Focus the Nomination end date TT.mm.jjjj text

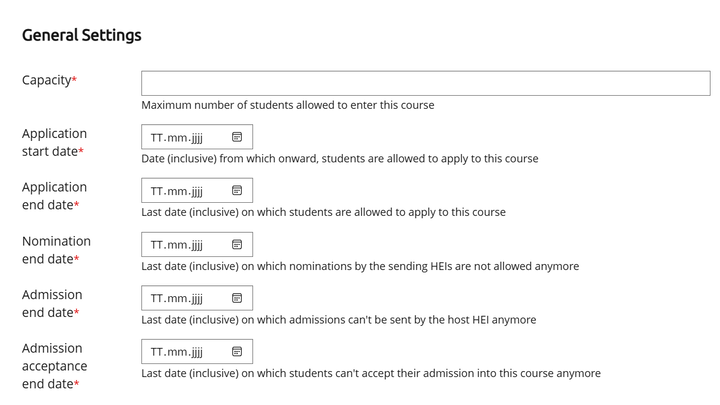point(177,245)
